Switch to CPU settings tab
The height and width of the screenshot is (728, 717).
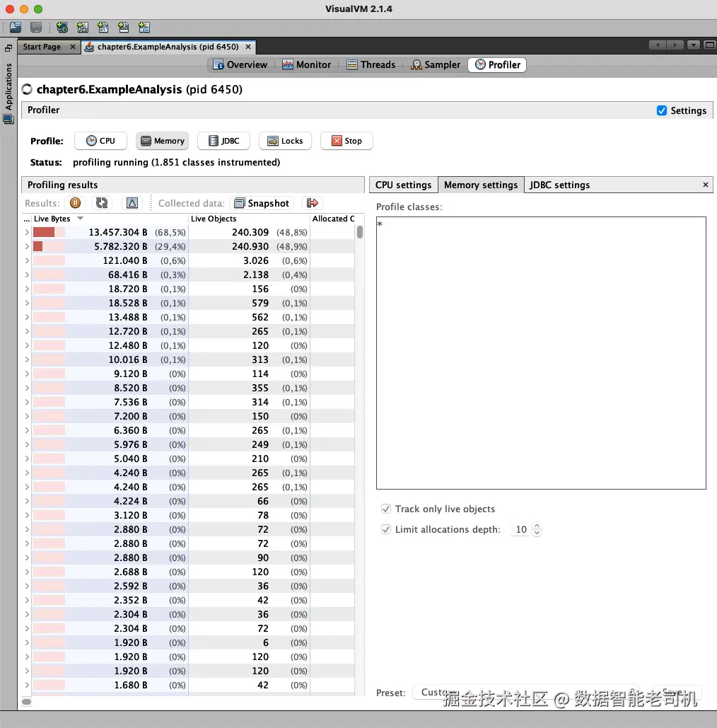[x=403, y=185]
